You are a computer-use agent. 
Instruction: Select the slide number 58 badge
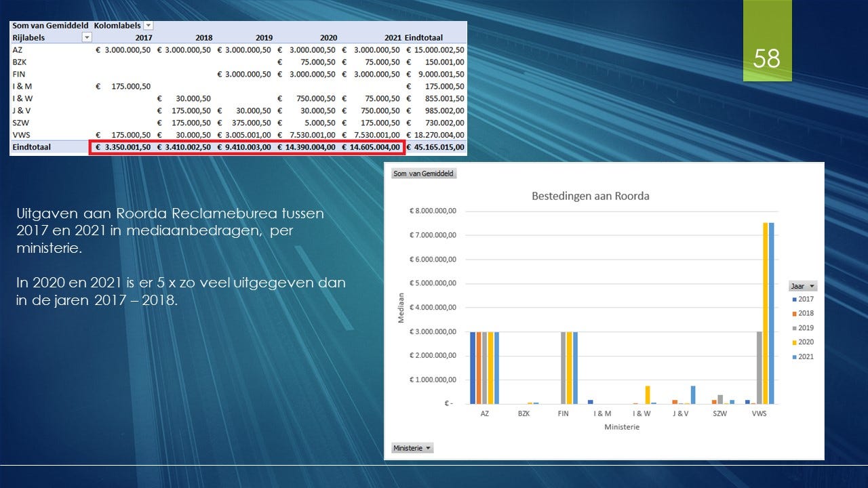click(x=767, y=41)
